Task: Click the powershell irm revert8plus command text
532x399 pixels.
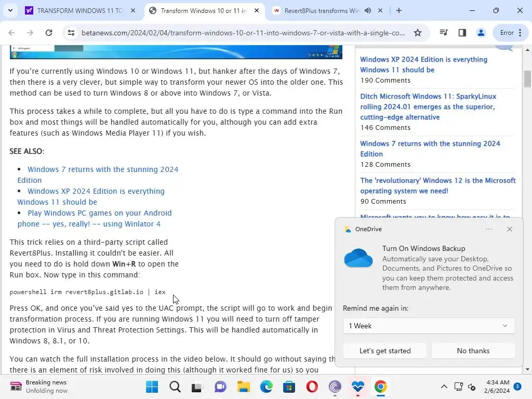Action: (x=87, y=292)
